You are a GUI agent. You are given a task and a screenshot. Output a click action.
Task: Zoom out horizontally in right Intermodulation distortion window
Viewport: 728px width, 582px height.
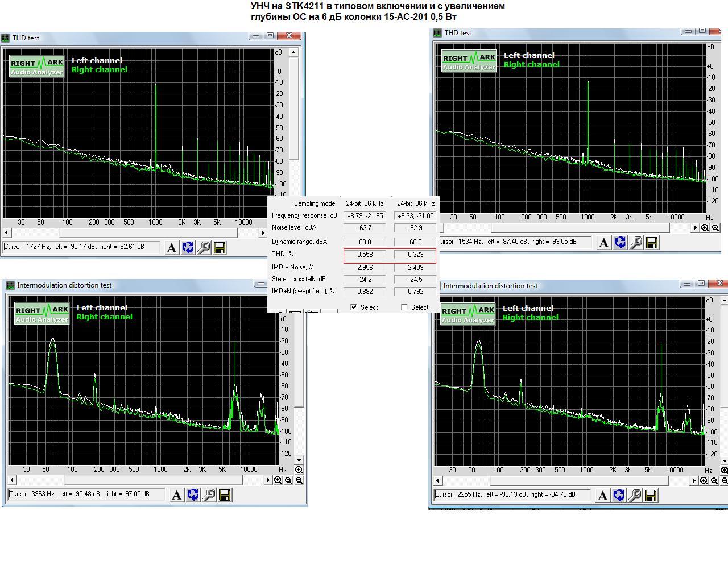point(714,481)
